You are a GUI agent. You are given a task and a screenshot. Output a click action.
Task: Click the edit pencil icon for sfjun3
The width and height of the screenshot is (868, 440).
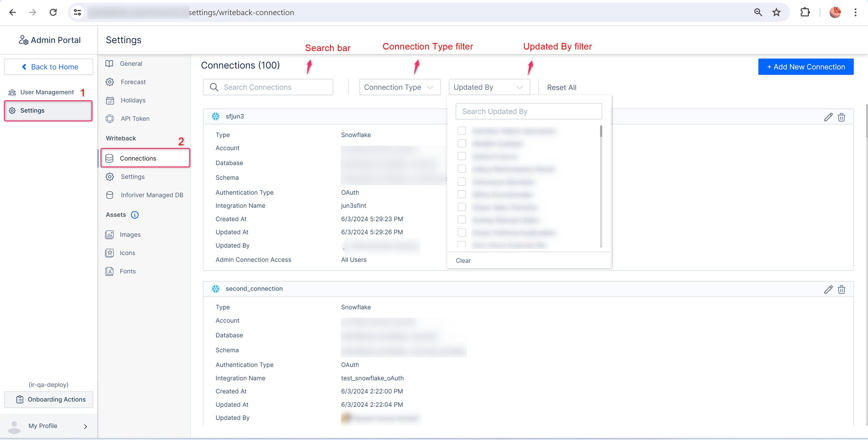[x=828, y=117]
